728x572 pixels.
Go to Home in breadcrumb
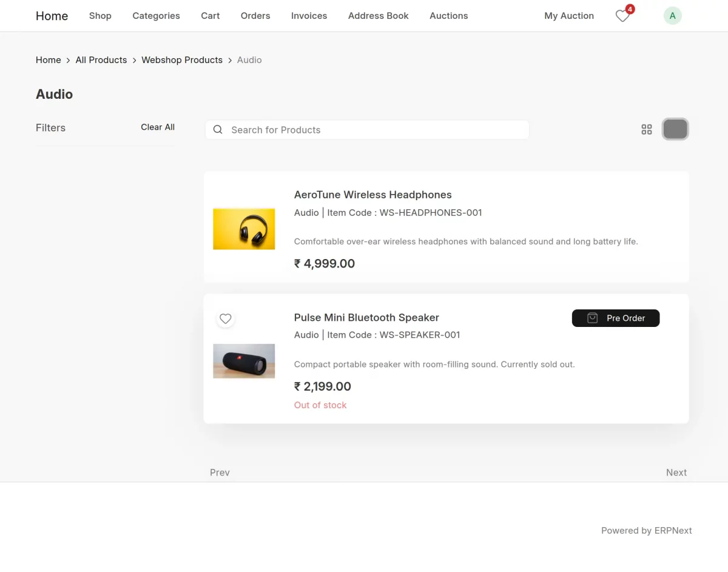coord(49,60)
